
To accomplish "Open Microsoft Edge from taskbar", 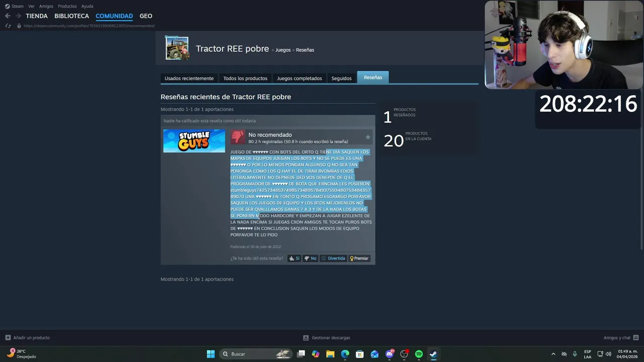I will 345,354.
